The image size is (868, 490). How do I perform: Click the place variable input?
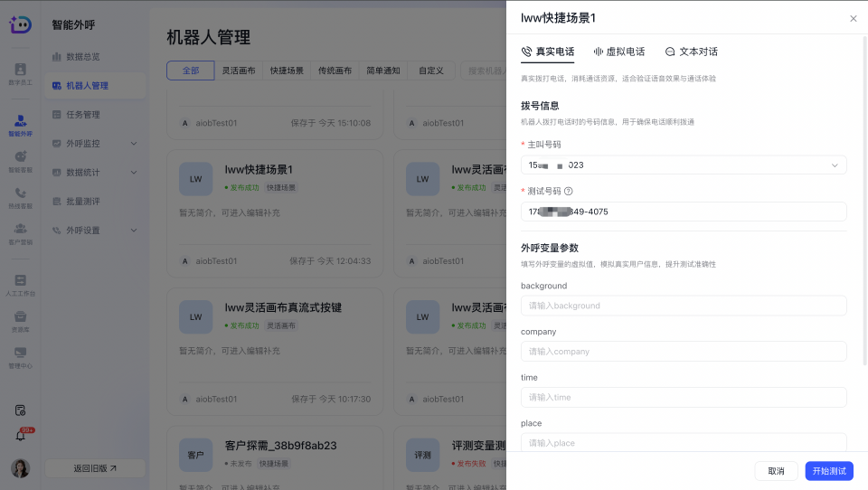pos(684,442)
